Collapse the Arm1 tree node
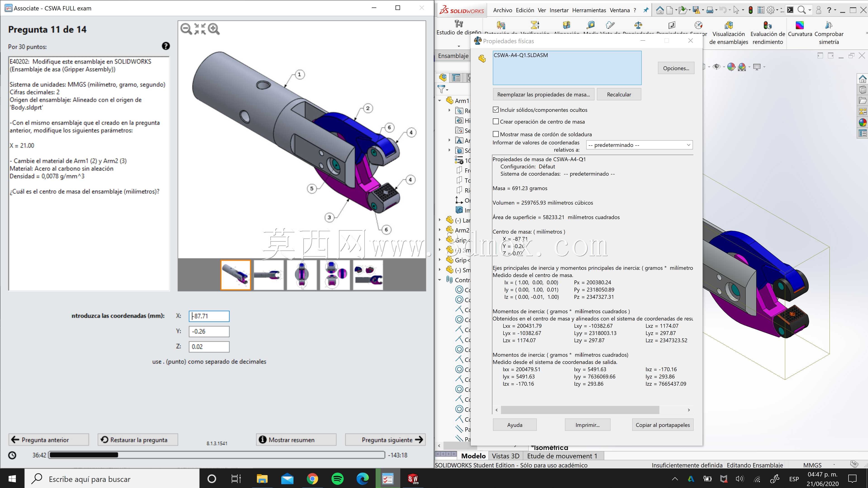The image size is (868, 488). coord(440,100)
